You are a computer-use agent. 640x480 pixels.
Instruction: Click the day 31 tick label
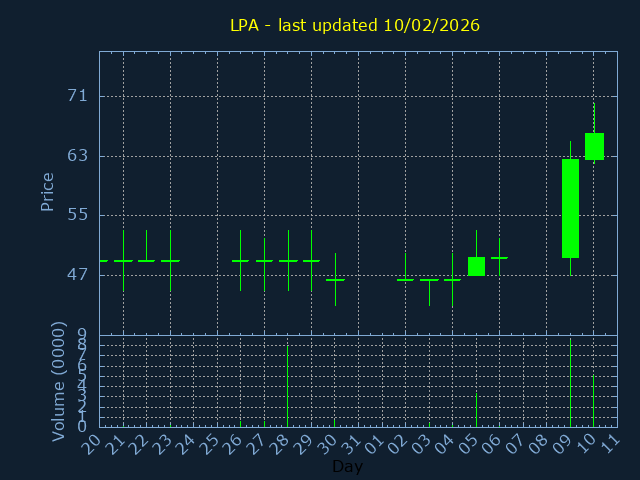351,443
